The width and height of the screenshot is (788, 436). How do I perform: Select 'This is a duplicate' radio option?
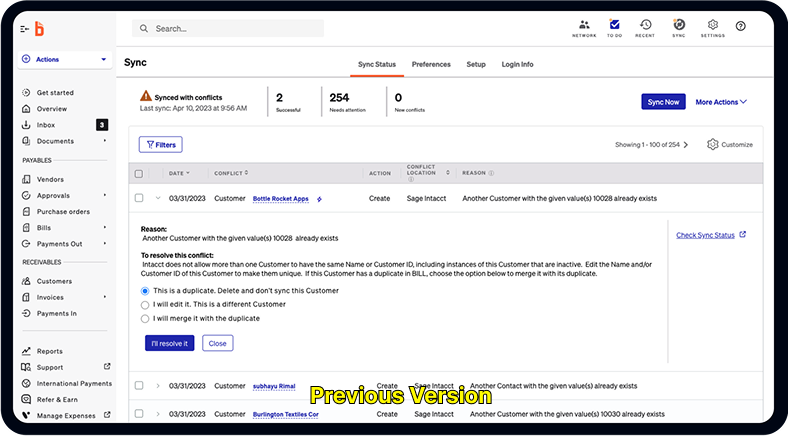pos(145,291)
